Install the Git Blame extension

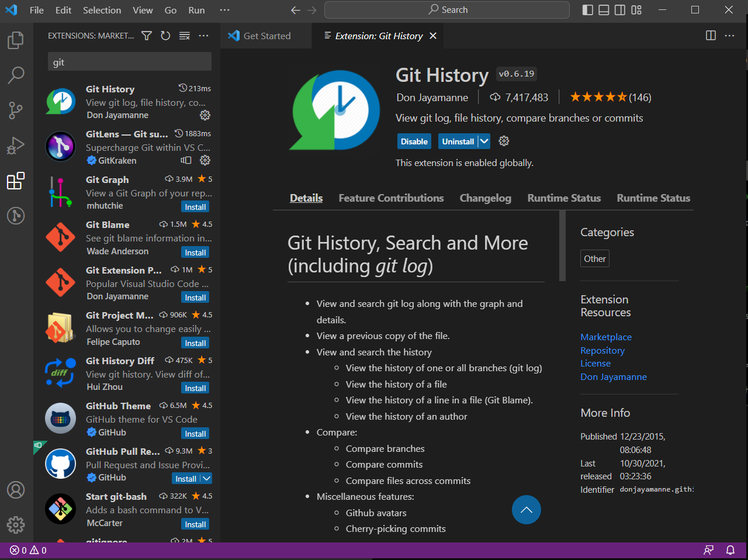(195, 253)
